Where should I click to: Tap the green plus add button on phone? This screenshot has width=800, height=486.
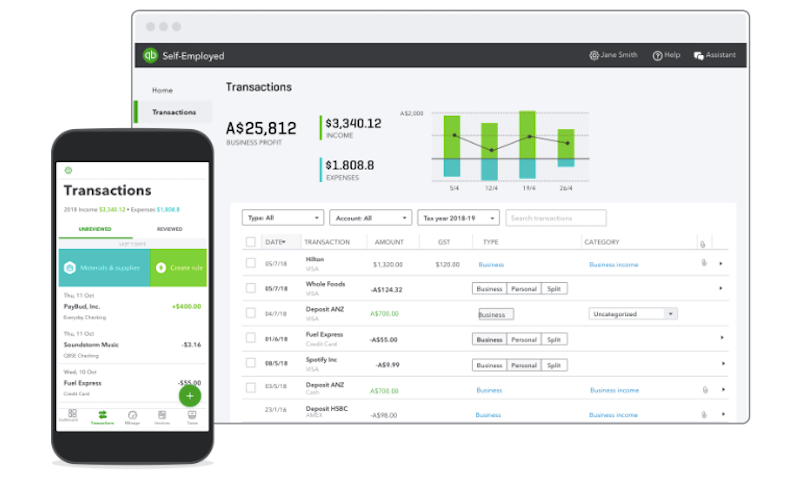click(190, 396)
